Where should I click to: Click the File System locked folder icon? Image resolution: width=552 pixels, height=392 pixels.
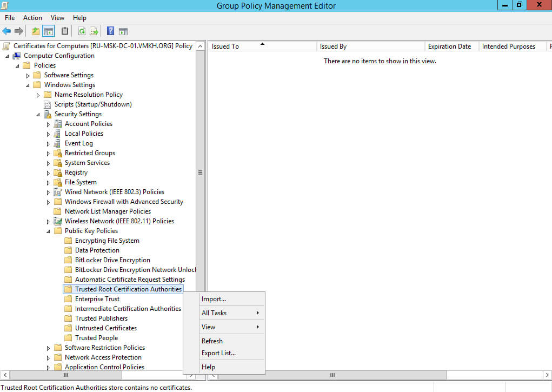click(x=58, y=182)
